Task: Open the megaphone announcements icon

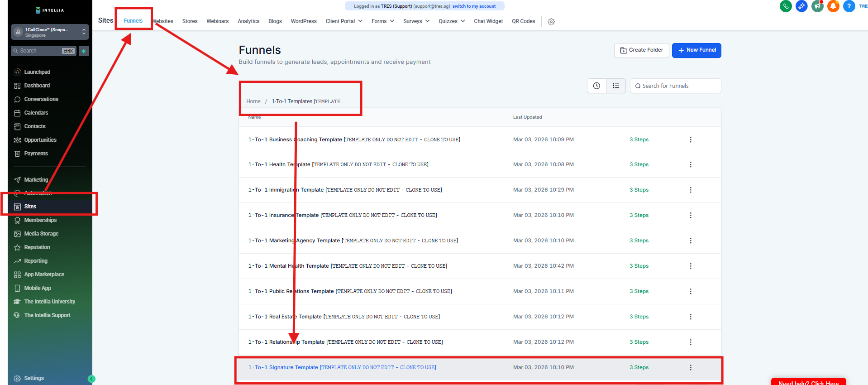Action: [x=817, y=6]
